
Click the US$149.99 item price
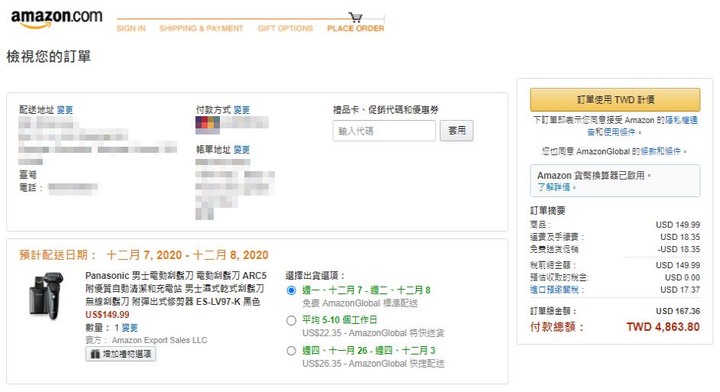click(107, 314)
